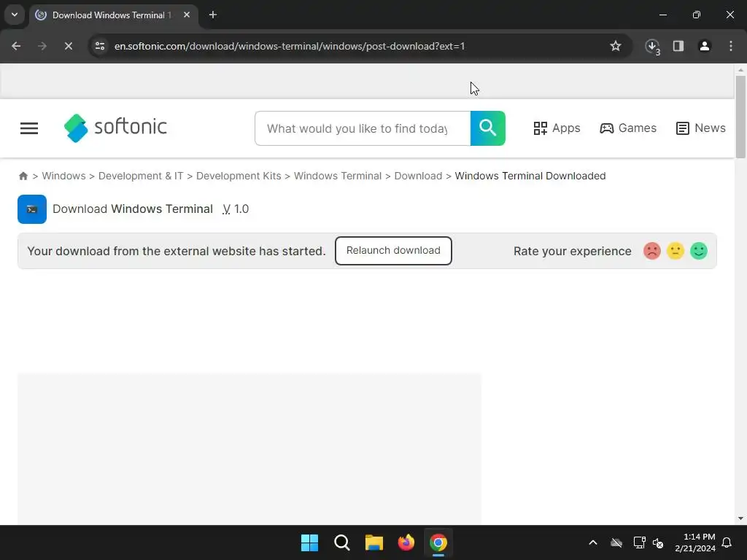747x560 pixels.
Task: Open Chrome three-dot menu
Action: pyautogui.click(x=731, y=46)
